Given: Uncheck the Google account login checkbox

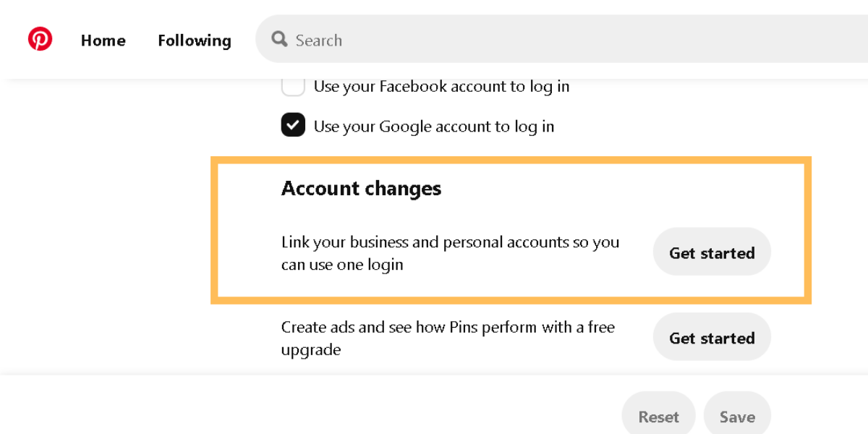Looking at the screenshot, I should click(x=293, y=126).
